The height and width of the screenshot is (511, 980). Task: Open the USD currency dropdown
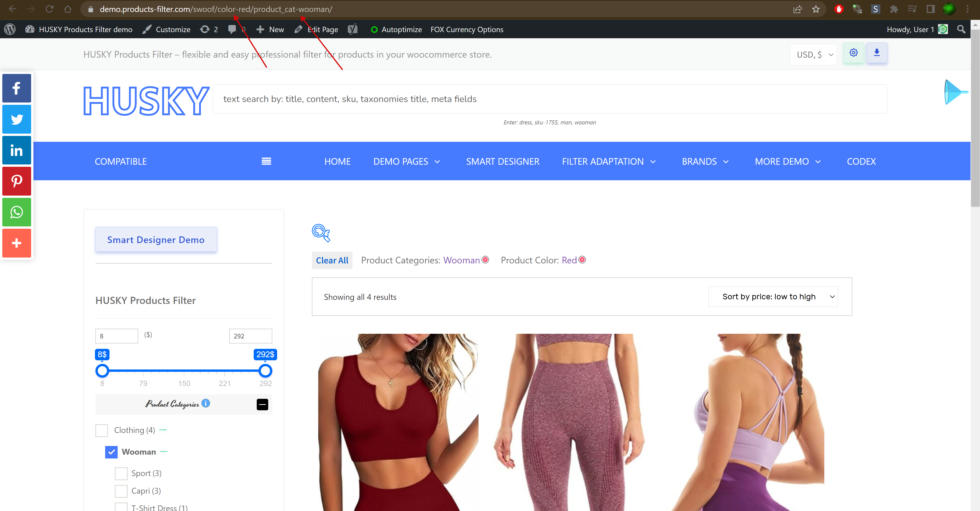(x=813, y=54)
